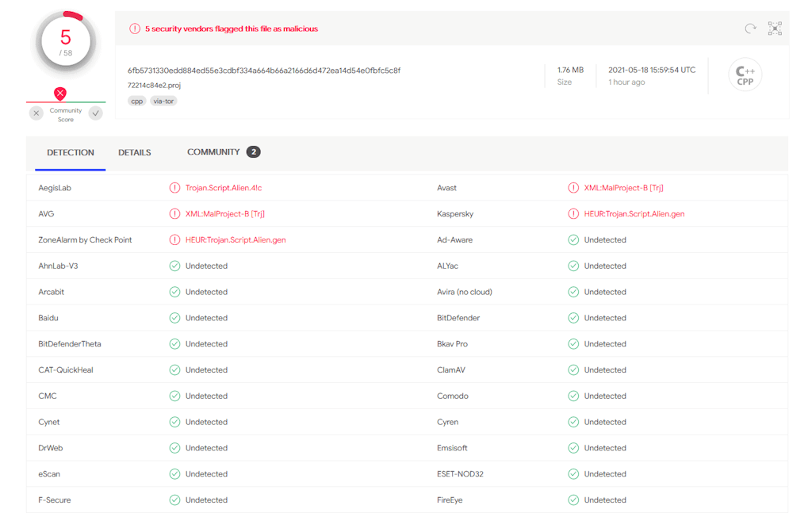This screenshot has height=513, width=812.
Task: Click the ZoneAlarm by Check Point vendor name
Action: pos(85,239)
